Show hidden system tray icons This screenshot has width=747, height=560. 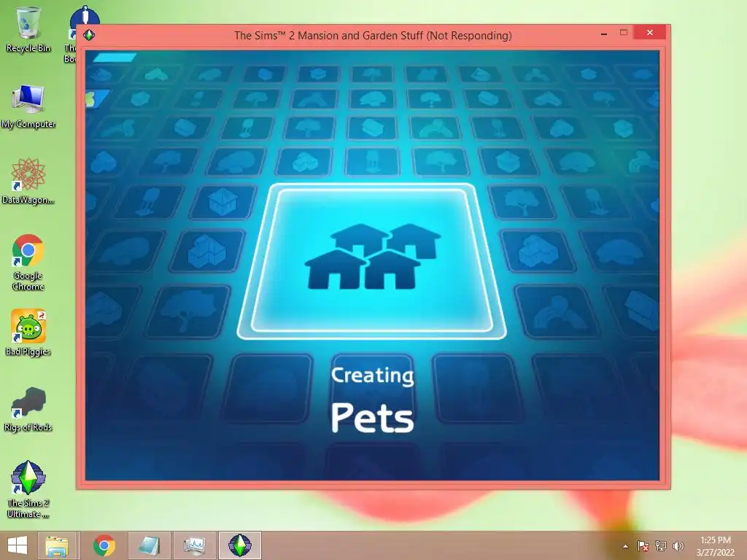(x=625, y=546)
